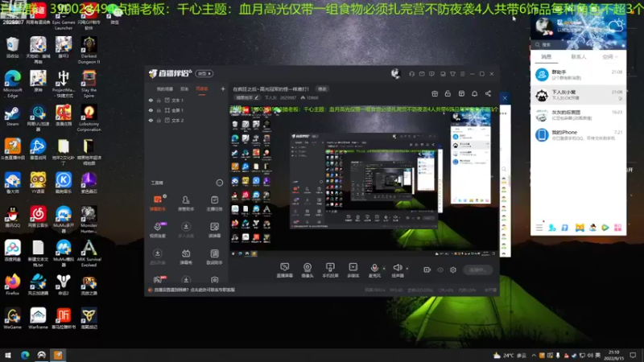This screenshot has height=362, width=644.
Task: Open Darkest Dungeon II desktop shortcut
Action: pos(89,50)
